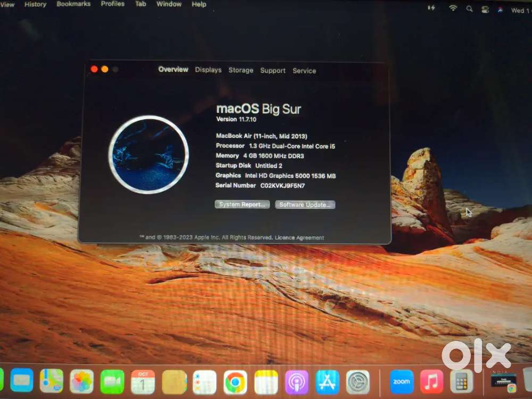Open Google Chrome from the dock
This screenshot has width=532, height=399.
pos(235,381)
